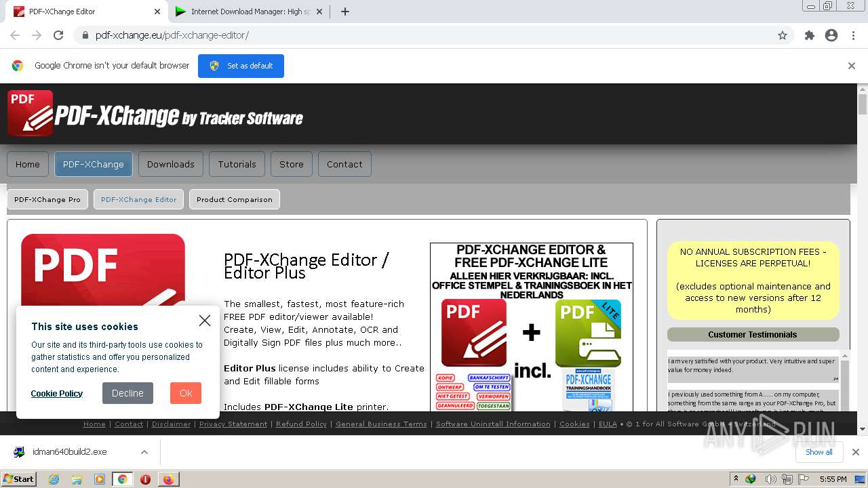
Task: Open the footer Contact link
Action: coord(129,424)
